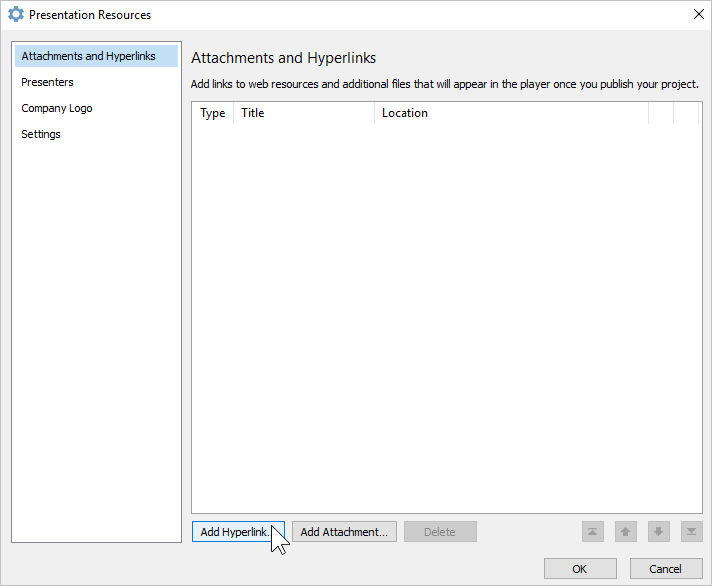This screenshot has width=712, height=586.
Task: Click the Add Attachment button
Action: click(x=344, y=532)
